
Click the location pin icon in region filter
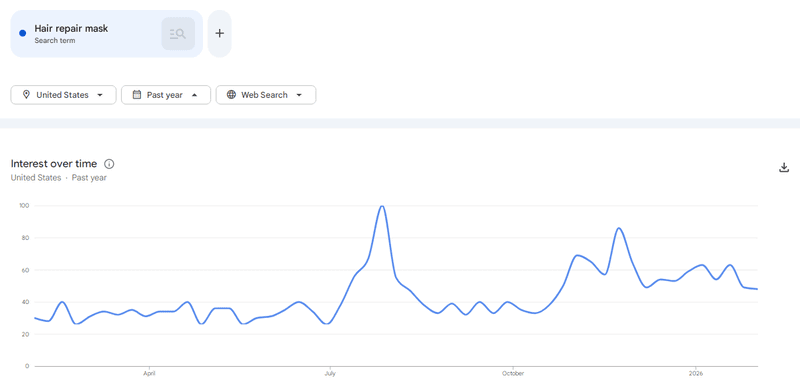27,94
